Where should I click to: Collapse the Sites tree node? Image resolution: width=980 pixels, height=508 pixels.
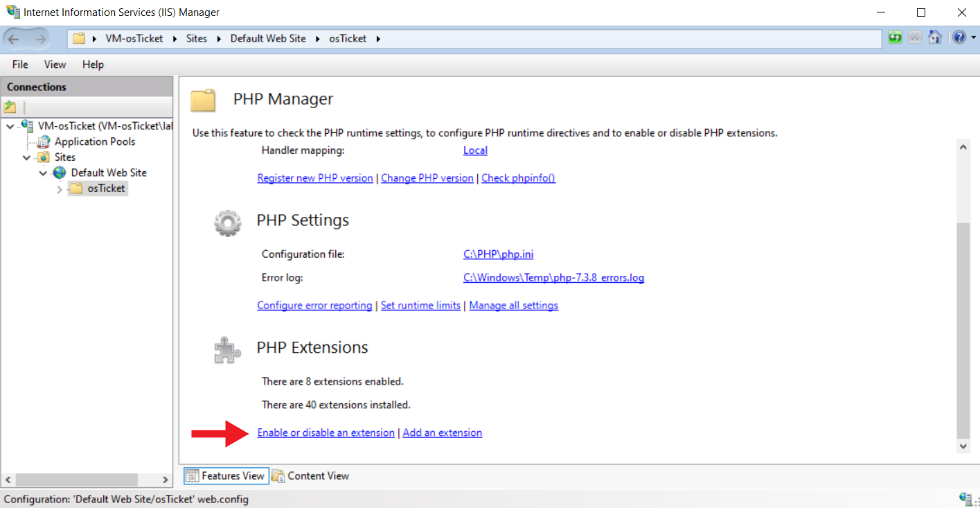coord(26,157)
